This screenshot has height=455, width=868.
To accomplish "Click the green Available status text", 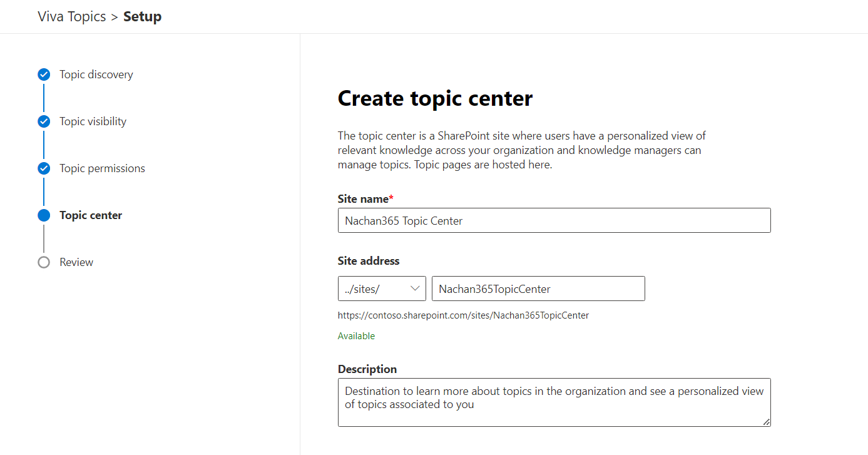I will (x=356, y=336).
